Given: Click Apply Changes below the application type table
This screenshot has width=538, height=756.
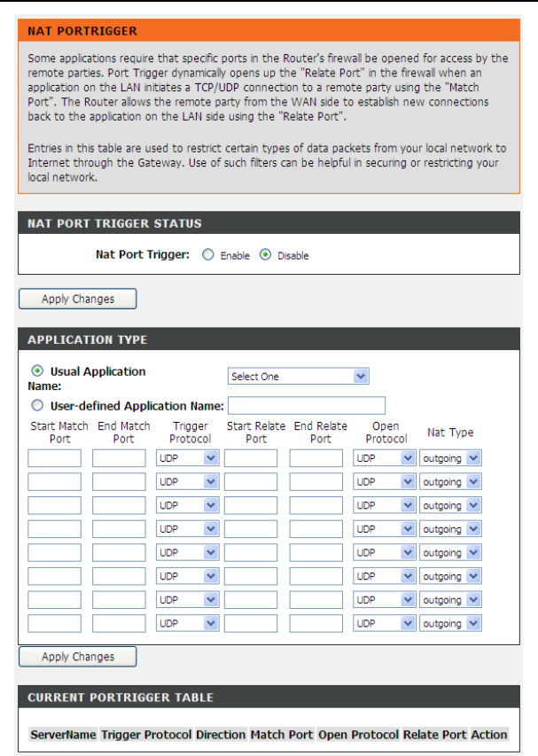Looking at the screenshot, I should coord(78,657).
